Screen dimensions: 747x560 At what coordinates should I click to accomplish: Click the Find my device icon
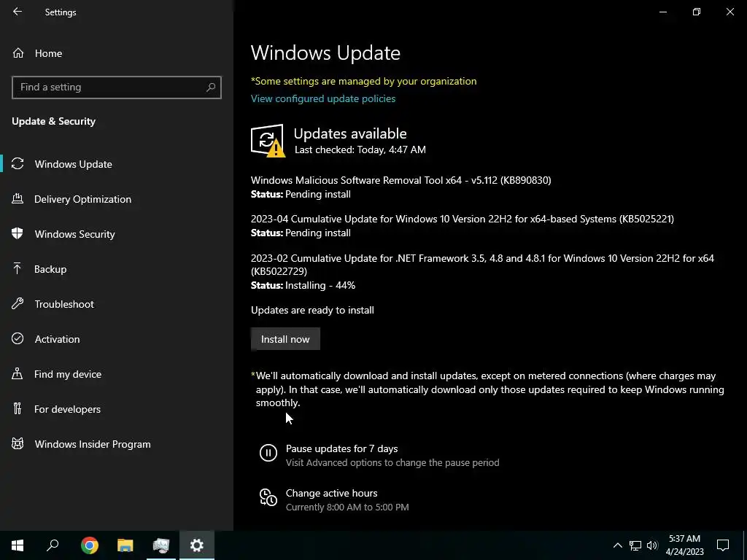click(18, 374)
